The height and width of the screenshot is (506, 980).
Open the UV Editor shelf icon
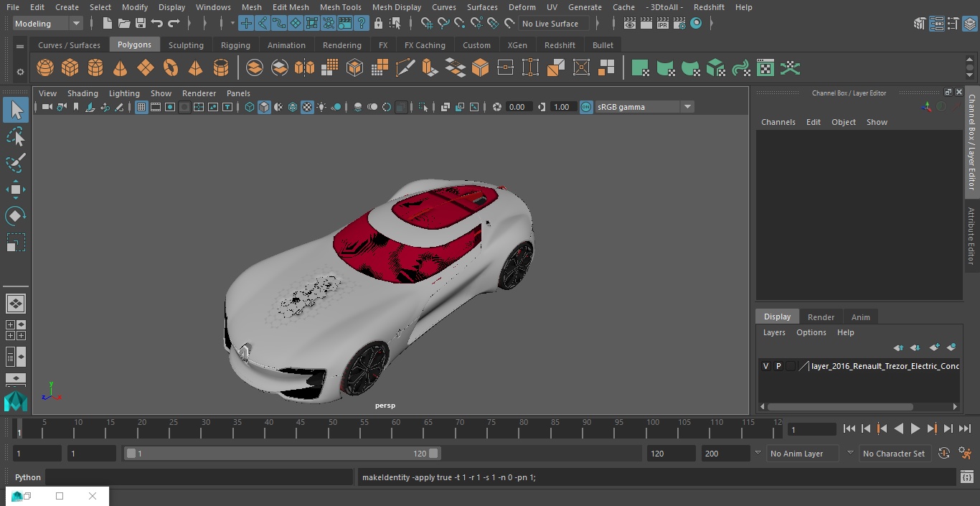[x=765, y=68]
